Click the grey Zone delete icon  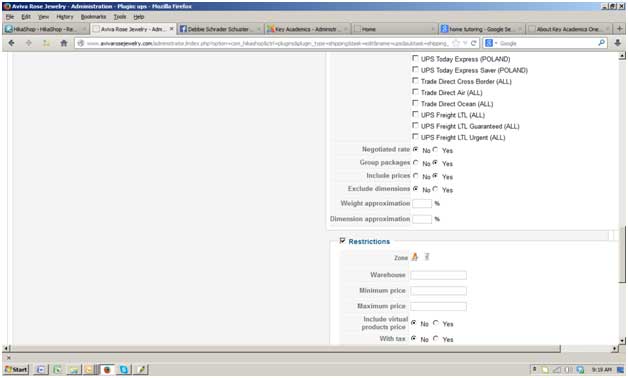pyautogui.click(x=427, y=257)
